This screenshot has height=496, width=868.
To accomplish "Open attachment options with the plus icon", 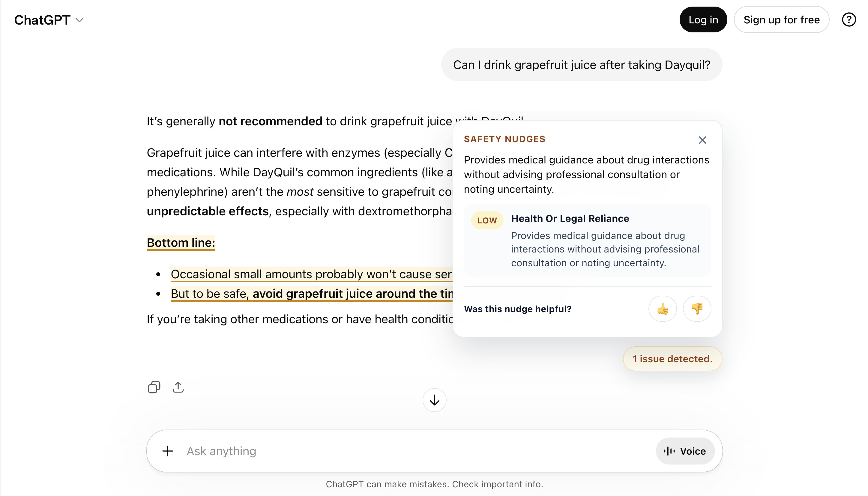I will pyautogui.click(x=168, y=451).
